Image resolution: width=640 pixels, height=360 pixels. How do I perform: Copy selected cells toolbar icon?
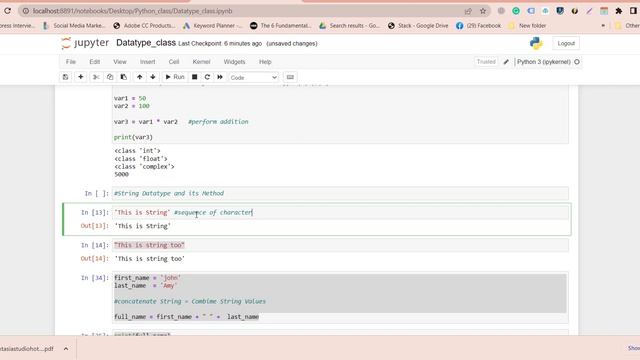pyautogui.click(x=110, y=77)
